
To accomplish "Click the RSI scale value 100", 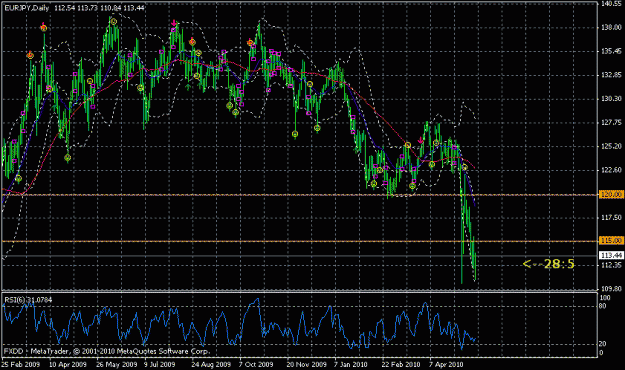I will pos(605,298).
